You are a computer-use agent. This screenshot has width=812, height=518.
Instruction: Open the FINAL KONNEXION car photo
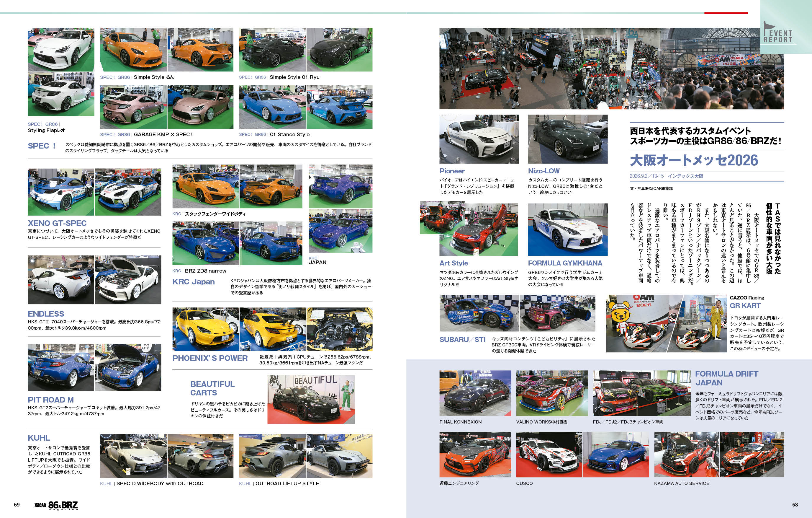click(x=475, y=393)
